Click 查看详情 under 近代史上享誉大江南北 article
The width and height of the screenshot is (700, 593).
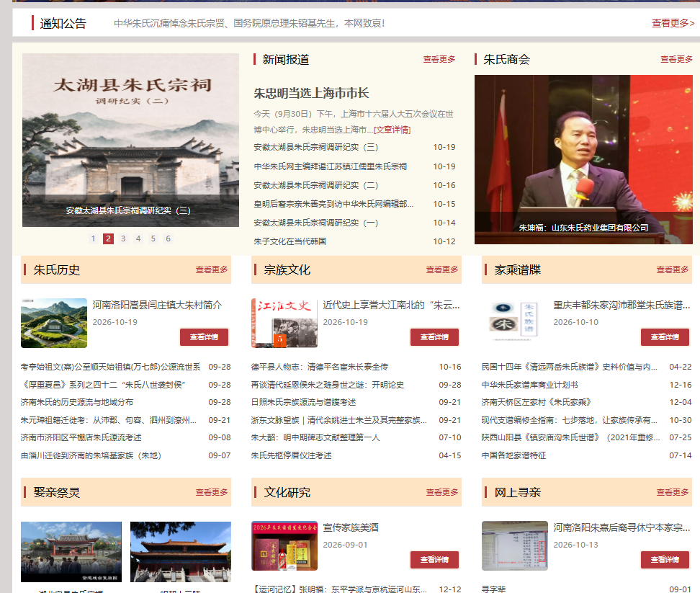(434, 337)
